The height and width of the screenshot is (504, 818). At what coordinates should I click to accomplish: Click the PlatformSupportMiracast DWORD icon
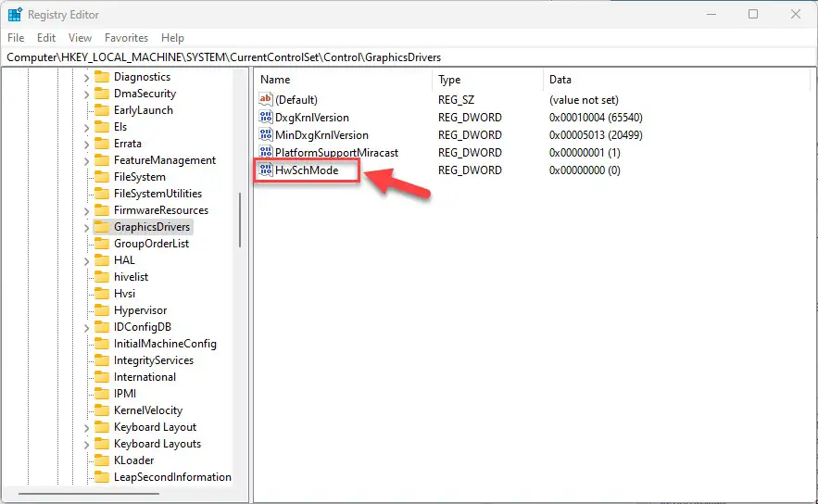pyautogui.click(x=266, y=152)
